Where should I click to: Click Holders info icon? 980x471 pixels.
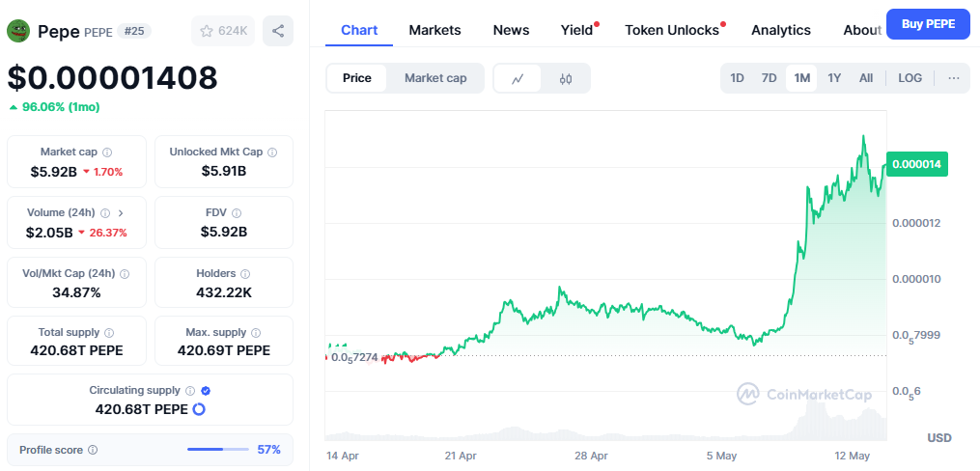[245, 273]
